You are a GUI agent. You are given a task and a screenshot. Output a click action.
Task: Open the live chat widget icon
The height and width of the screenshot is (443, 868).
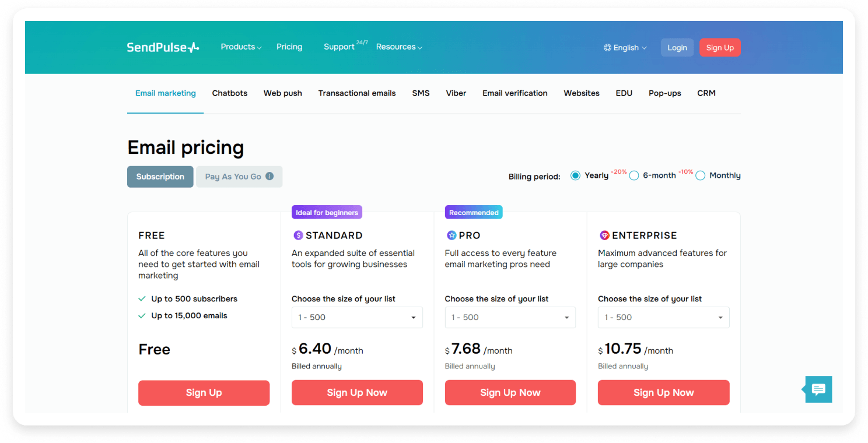[x=818, y=389]
